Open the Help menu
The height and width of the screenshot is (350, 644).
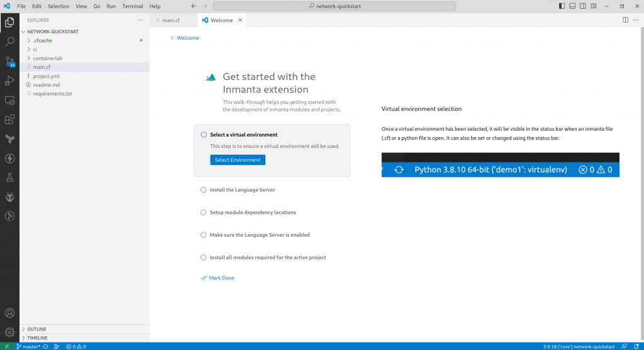tap(155, 6)
